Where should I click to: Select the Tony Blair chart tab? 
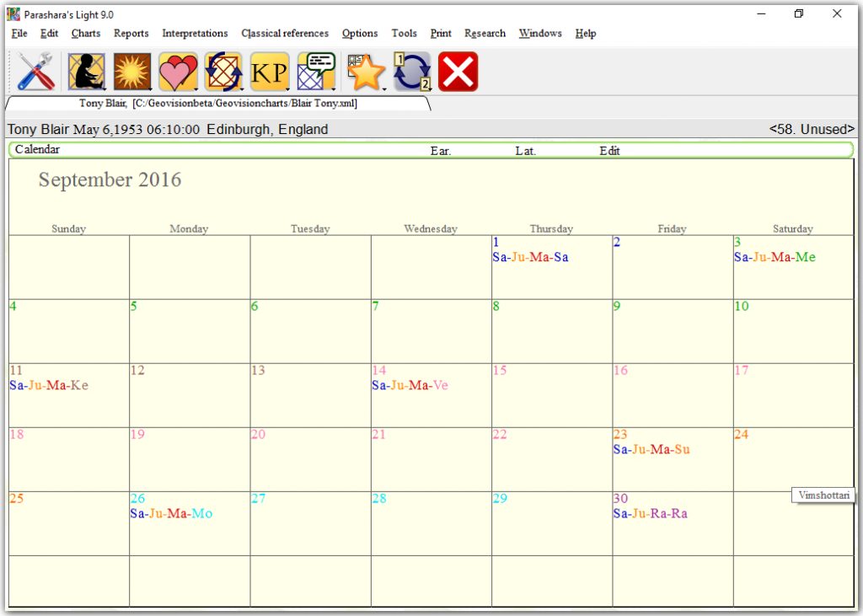[x=217, y=103]
